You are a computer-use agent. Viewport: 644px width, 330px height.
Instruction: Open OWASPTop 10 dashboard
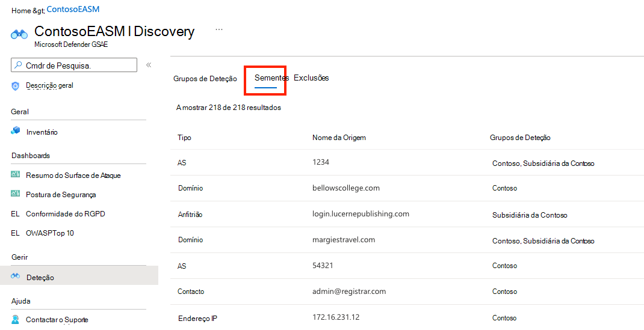pyautogui.click(x=50, y=233)
